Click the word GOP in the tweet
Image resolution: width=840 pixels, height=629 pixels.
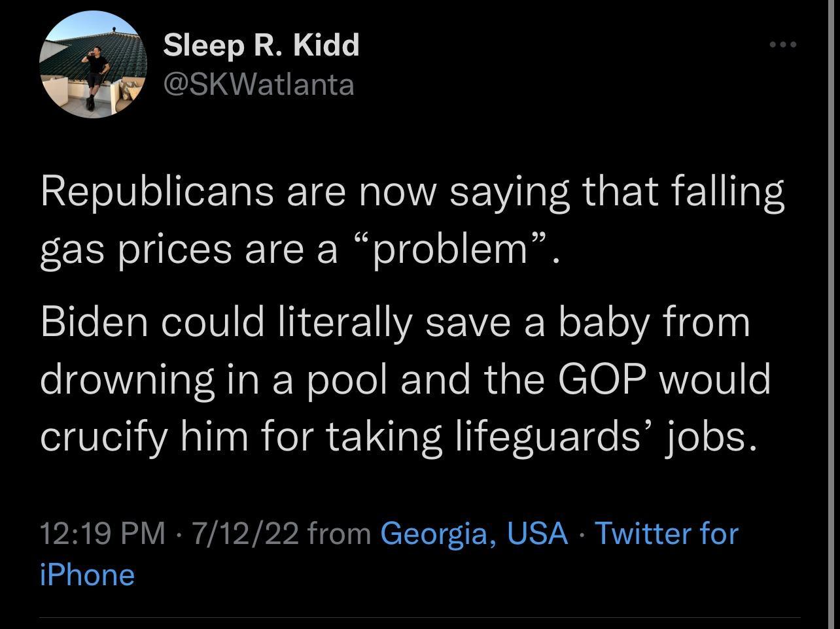(x=602, y=378)
